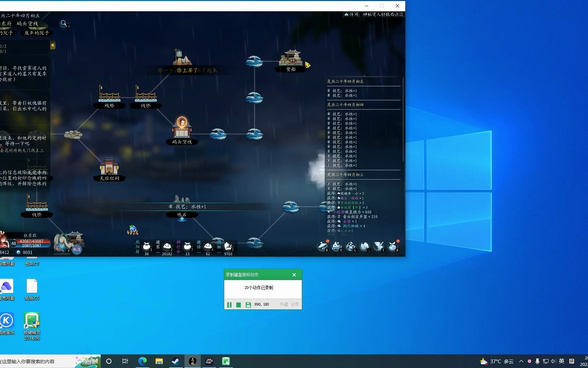
Task: Close the 录制键盘鼠标动作 recorder window
Action: click(294, 275)
